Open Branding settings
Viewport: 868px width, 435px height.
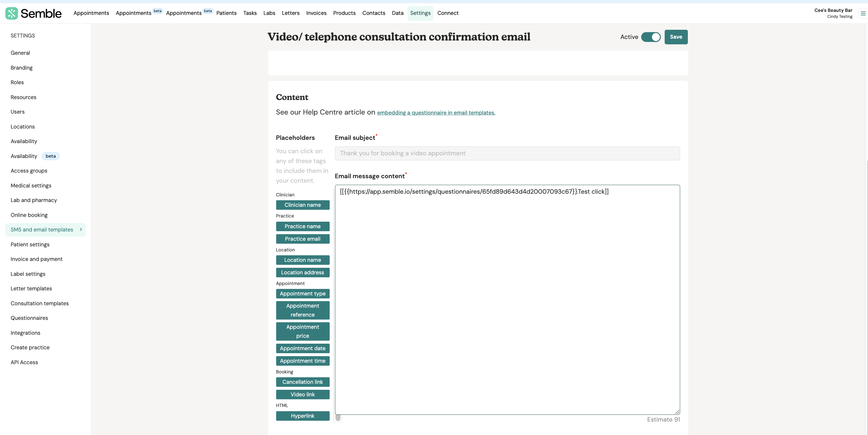(22, 68)
